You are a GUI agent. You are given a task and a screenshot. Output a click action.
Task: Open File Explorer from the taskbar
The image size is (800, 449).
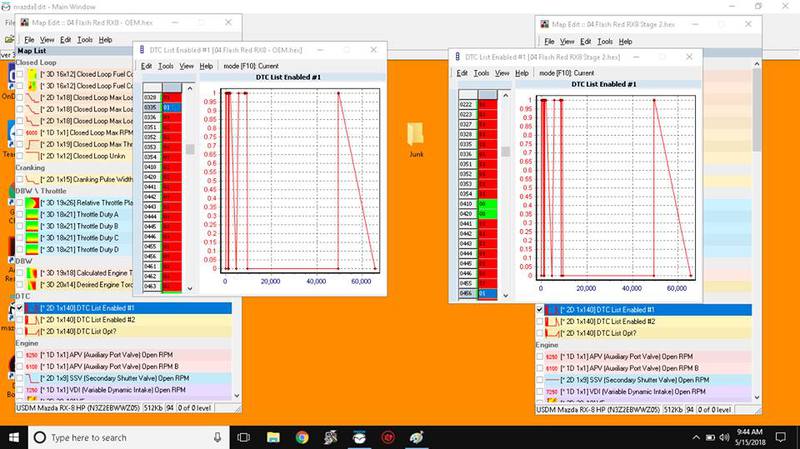[x=273, y=438]
